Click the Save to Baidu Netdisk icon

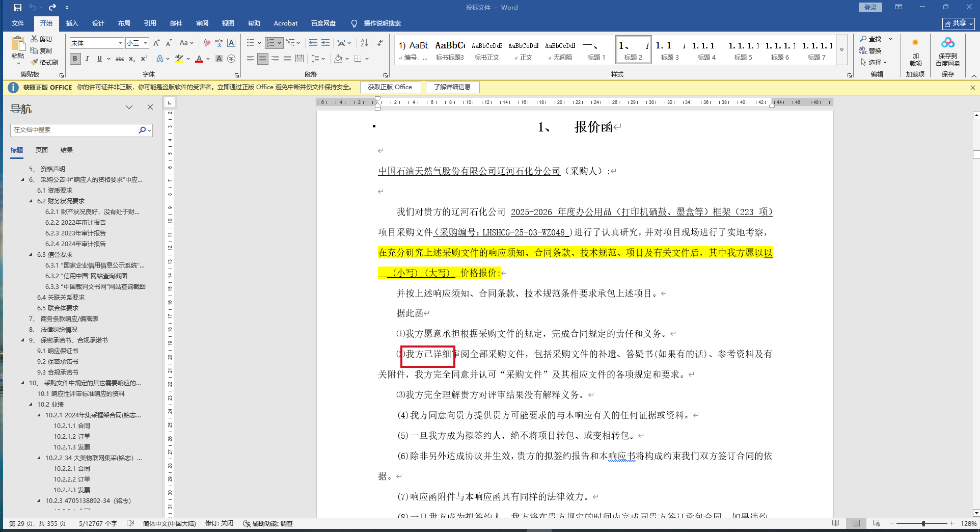(947, 43)
